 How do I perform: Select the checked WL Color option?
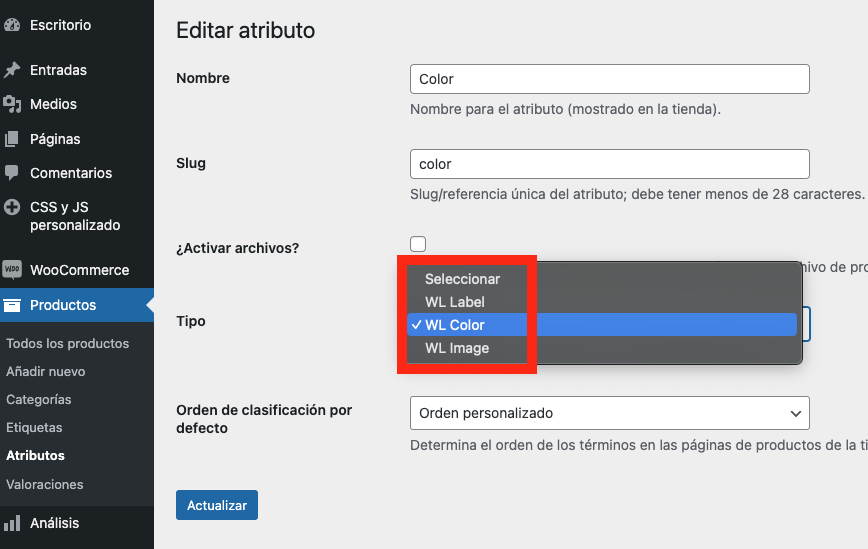[x=455, y=325]
